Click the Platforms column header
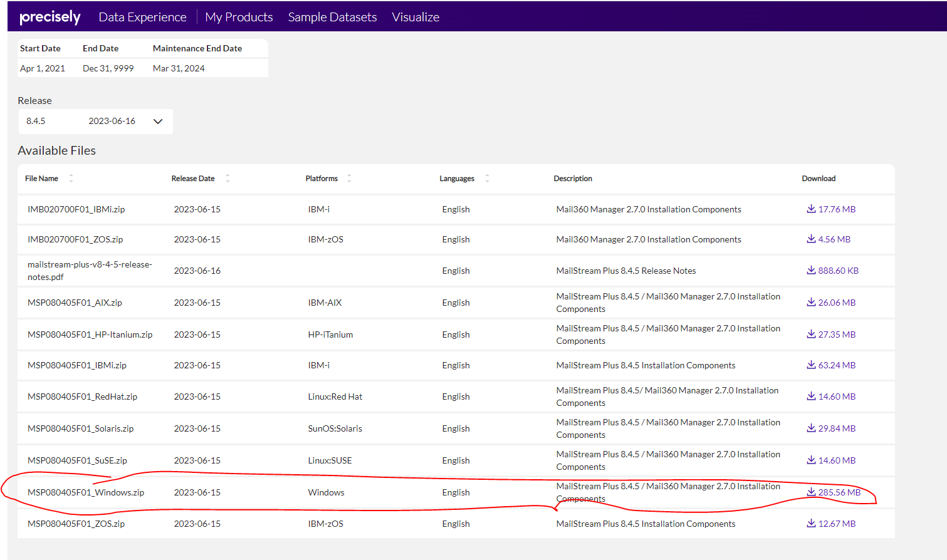This screenshot has width=947, height=560. click(322, 179)
